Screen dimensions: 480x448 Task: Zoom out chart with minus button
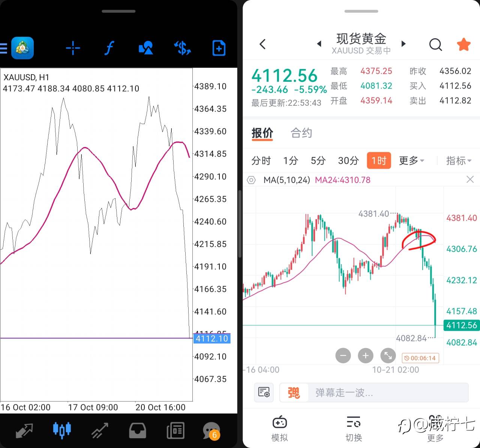point(343,355)
